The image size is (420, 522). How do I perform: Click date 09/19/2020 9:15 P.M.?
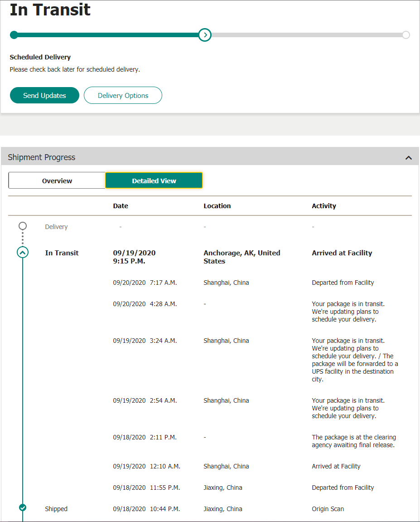[135, 257]
